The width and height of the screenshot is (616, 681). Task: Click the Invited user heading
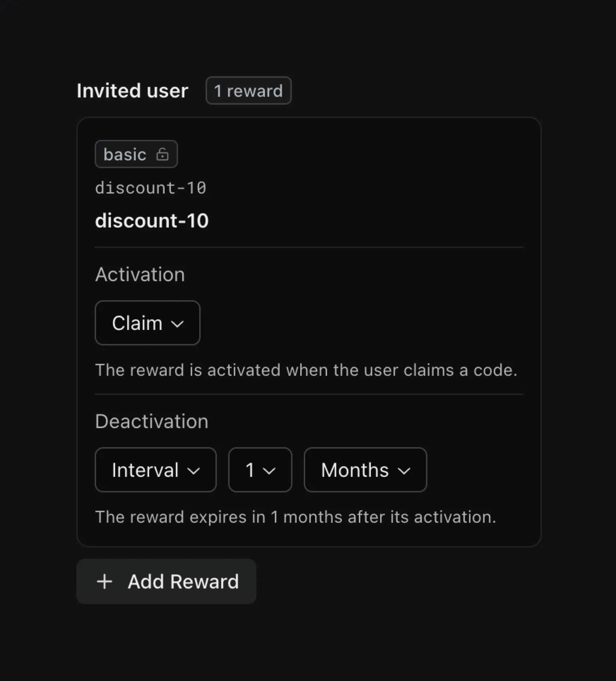coord(132,90)
